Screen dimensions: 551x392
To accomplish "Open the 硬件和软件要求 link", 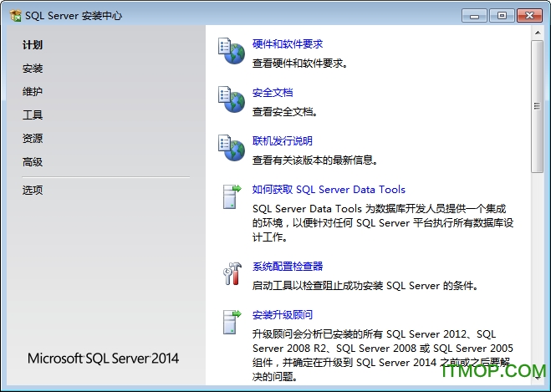I will tap(288, 44).
